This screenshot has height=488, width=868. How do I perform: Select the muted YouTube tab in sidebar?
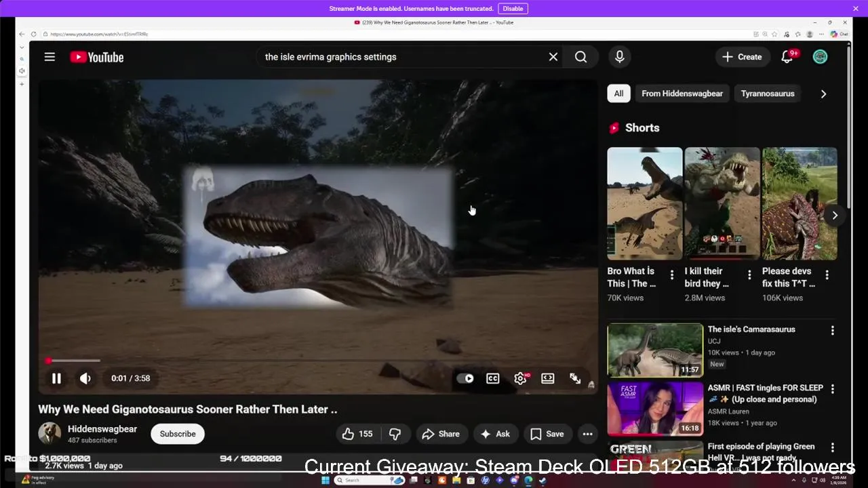(x=22, y=70)
